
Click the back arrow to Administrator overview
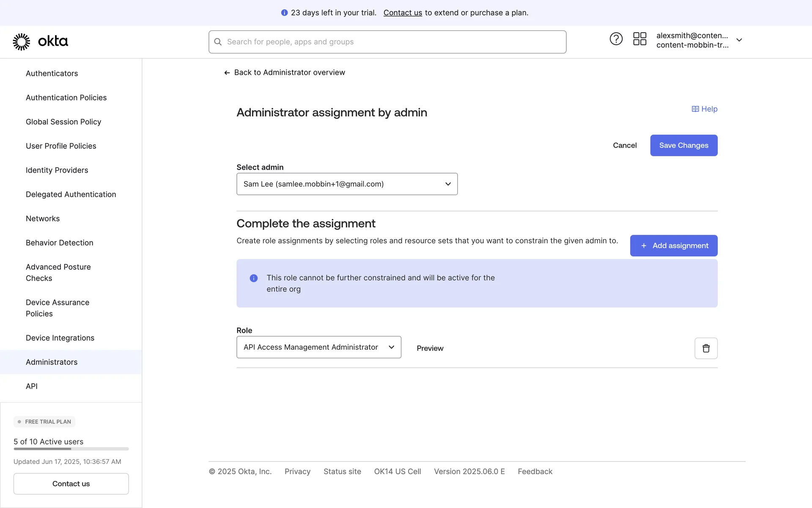(227, 73)
